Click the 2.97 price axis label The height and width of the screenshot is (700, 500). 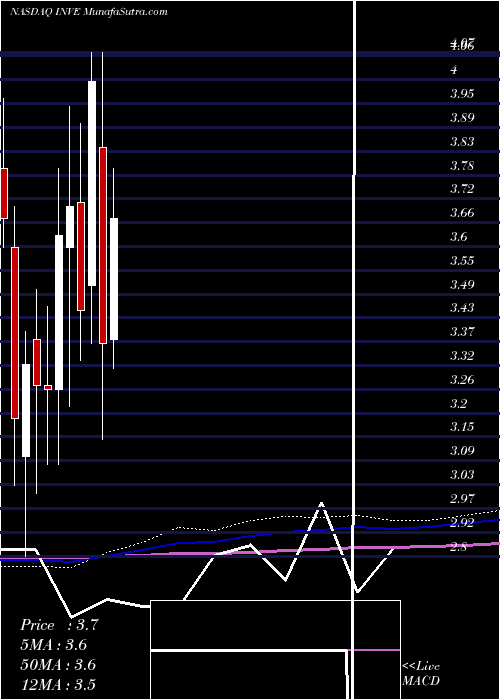tap(461, 499)
